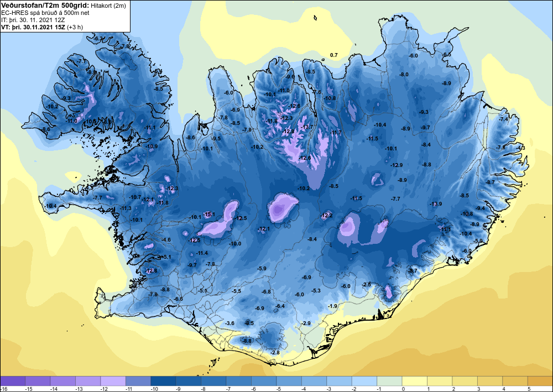Click the -10.7 temperature label
Image resolution: width=553 pixels, height=392 pixels.
click(135, 197)
